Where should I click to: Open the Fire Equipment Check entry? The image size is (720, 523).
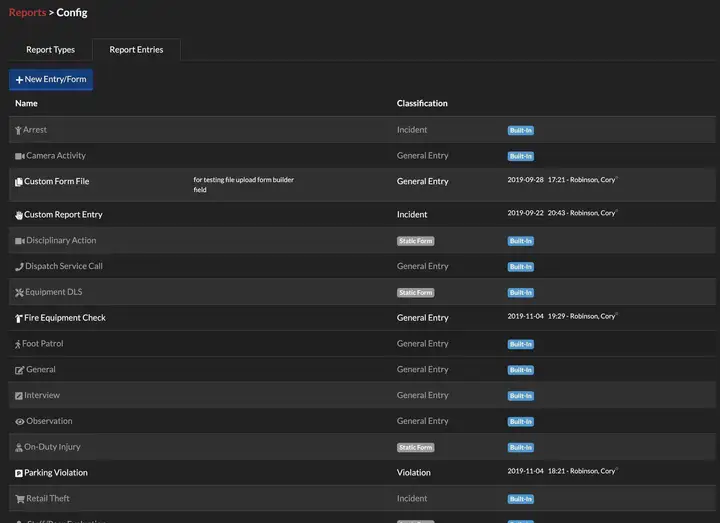coord(65,318)
